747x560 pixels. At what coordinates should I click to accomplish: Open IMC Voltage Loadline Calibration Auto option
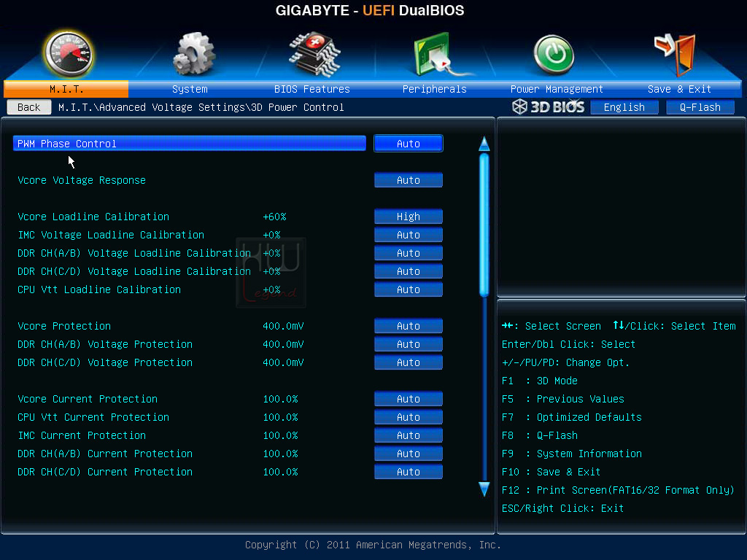[409, 235]
